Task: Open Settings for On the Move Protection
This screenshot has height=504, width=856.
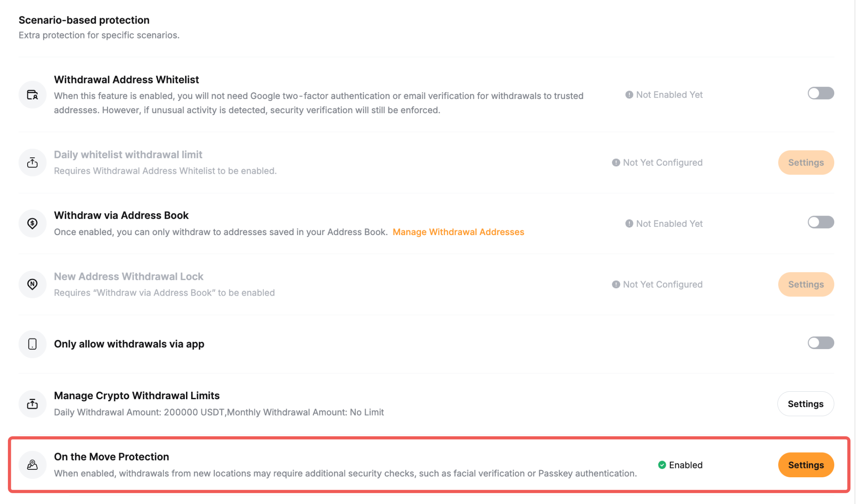Action: [x=806, y=465]
